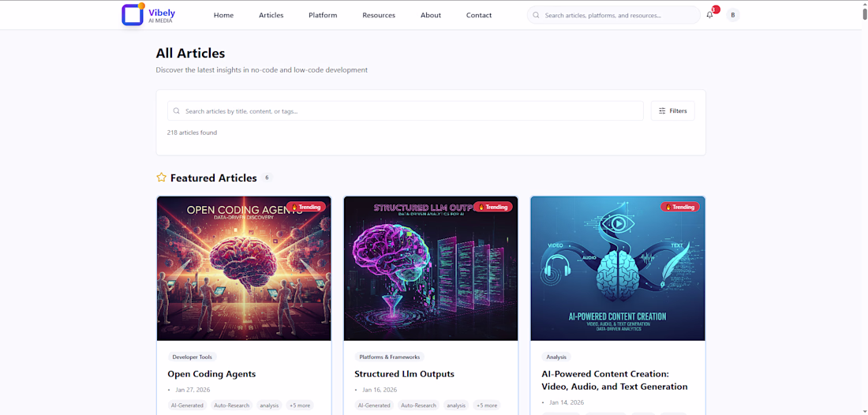The width and height of the screenshot is (868, 415).
Task: Open the Resources menu item
Action: tap(379, 15)
